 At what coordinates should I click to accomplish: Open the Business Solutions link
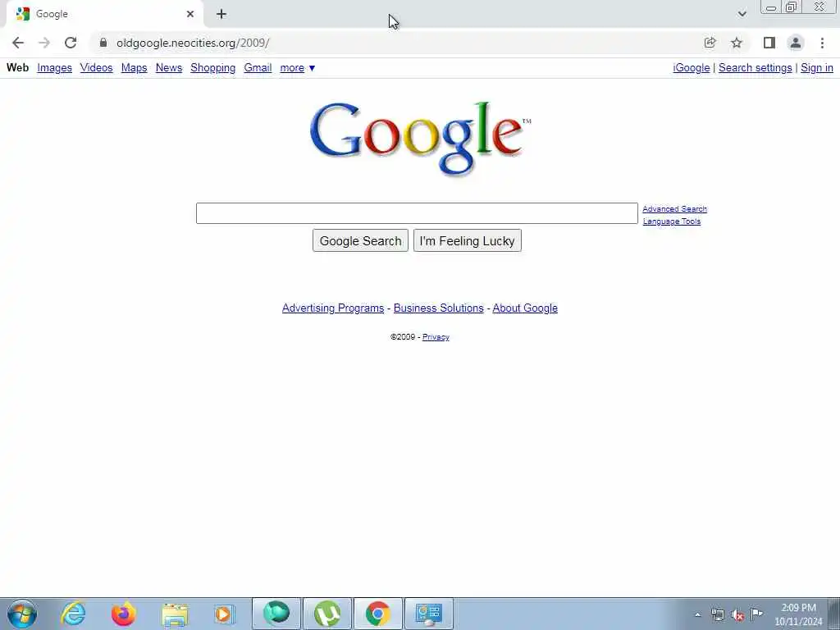pos(438,308)
